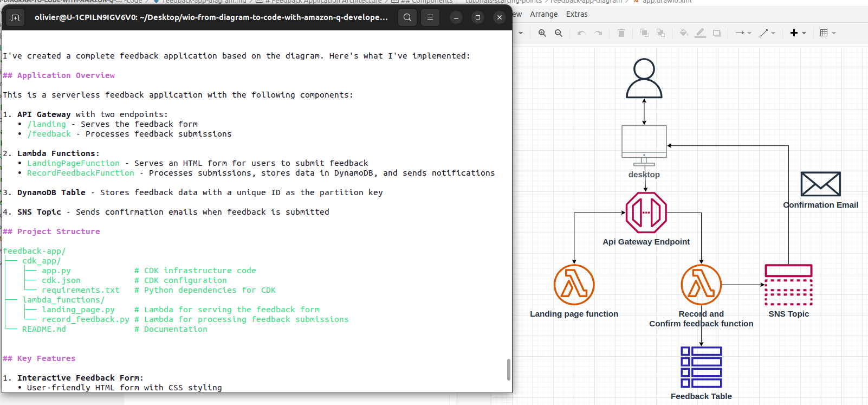868x405 pixels.
Task: Click the 'SNS Topic' label
Action: point(789,314)
